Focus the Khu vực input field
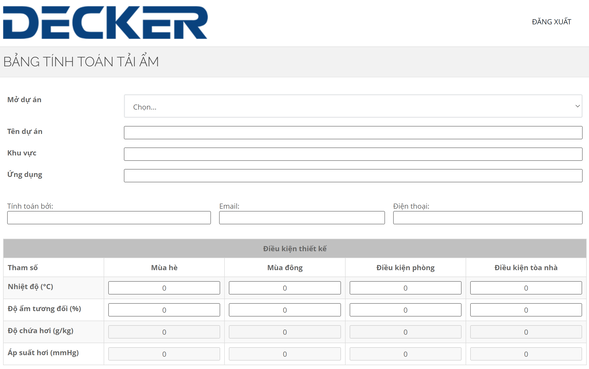589x369 pixels. (x=353, y=154)
